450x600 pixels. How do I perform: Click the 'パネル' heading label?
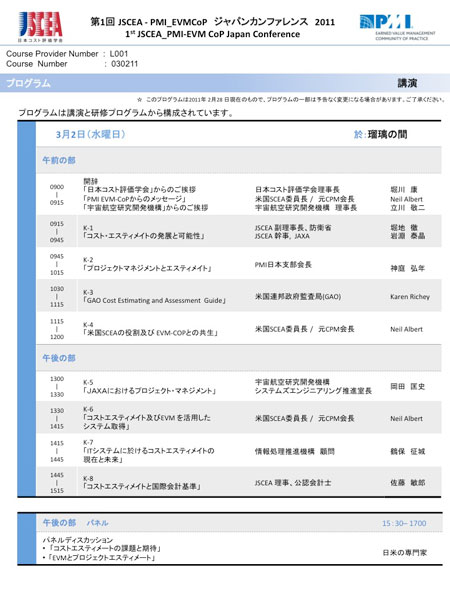point(97,523)
